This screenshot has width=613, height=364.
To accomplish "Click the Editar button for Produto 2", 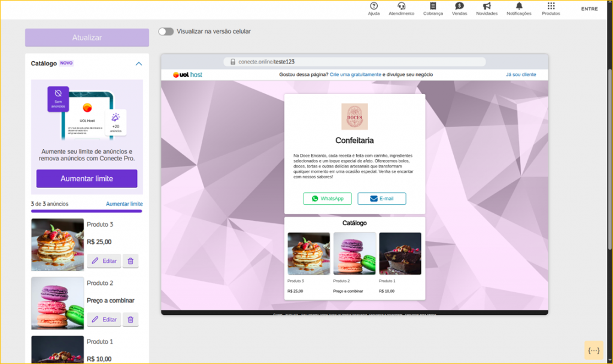I will [x=104, y=320].
